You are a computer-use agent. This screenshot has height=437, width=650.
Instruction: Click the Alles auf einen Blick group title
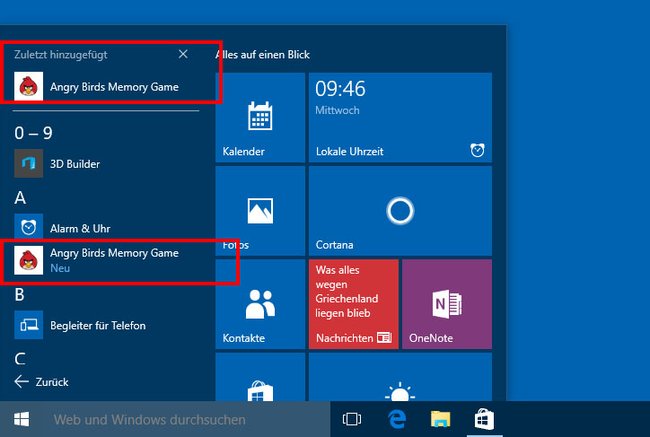tap(263, 55)
